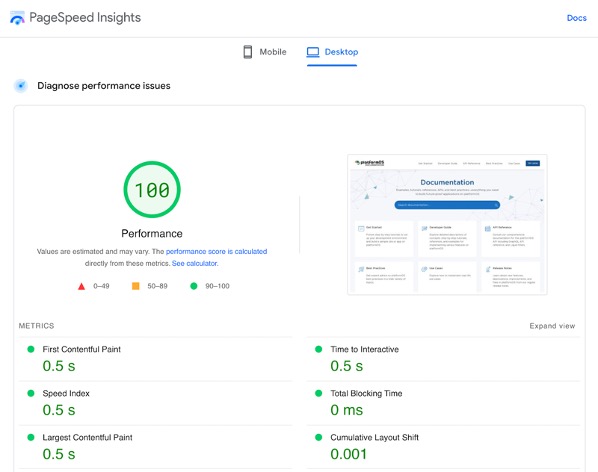Click the 100 performance score gauge
Screen dimensions: 598x472
152,189
